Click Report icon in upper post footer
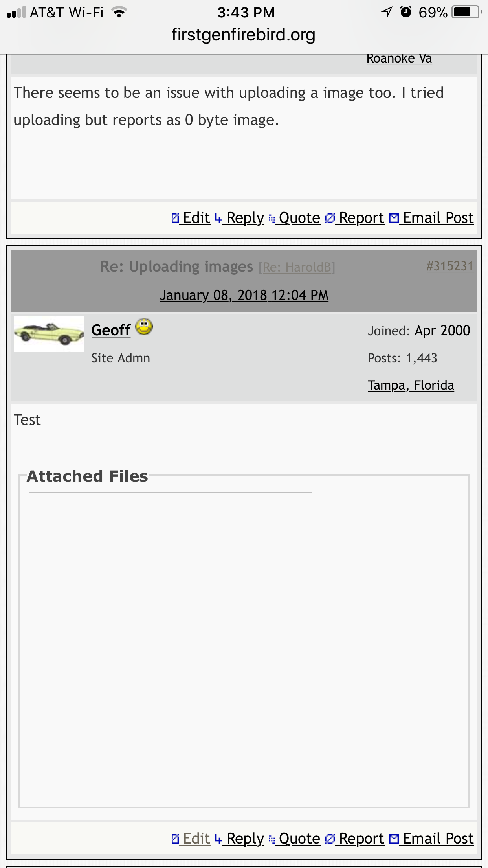 (330, 218)
